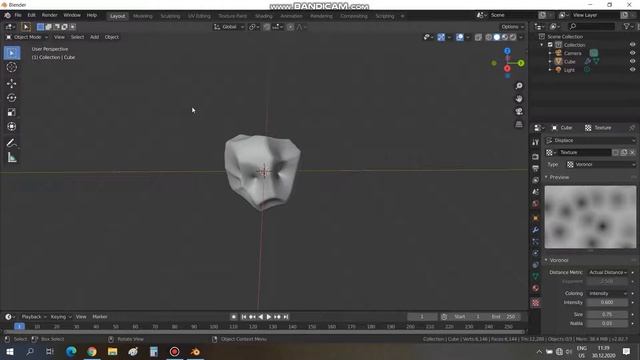The width and height of the screenshot is (640, 360).
Task: Select the Measure tool
Action: [x=12, y=158]
